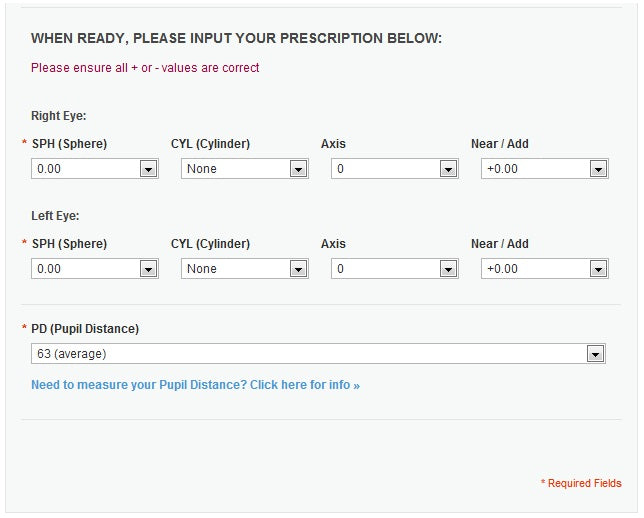Click the '* Required Fields' note
The height and width of the screenshot is (518, 644).
581,483
